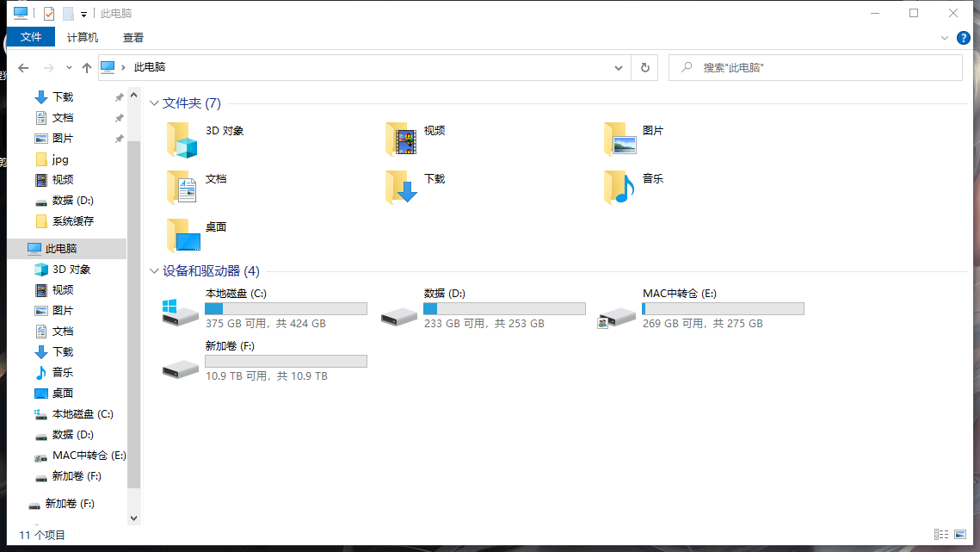Click the E: drive usage bar

point(723,308)
